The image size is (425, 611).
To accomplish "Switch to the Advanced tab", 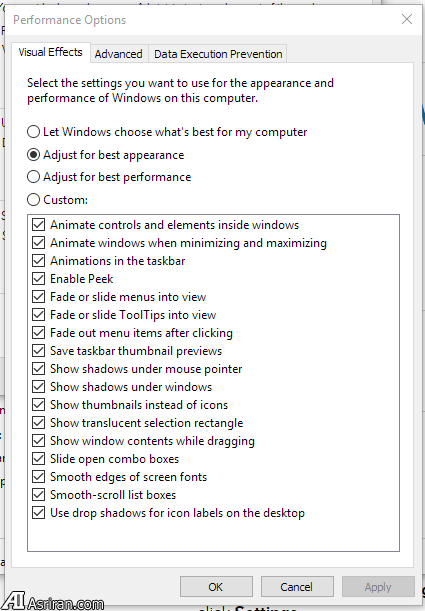I will [118, 54].
